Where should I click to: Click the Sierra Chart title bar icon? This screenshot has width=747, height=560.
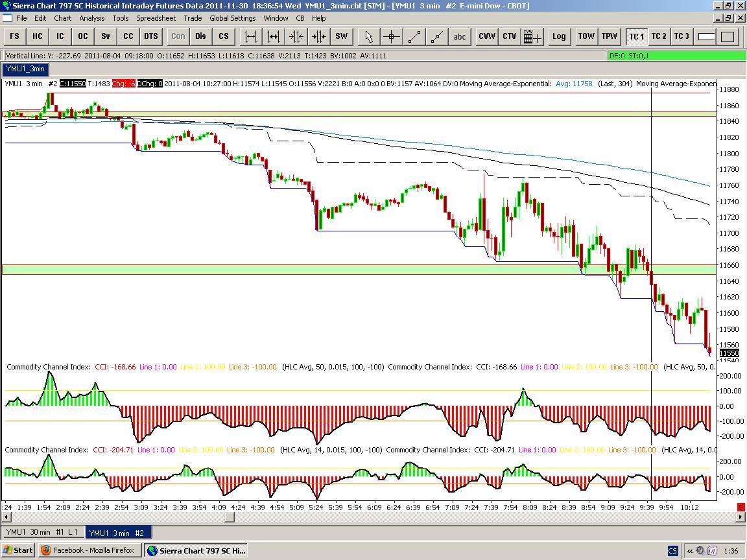(x=6, y=6)
